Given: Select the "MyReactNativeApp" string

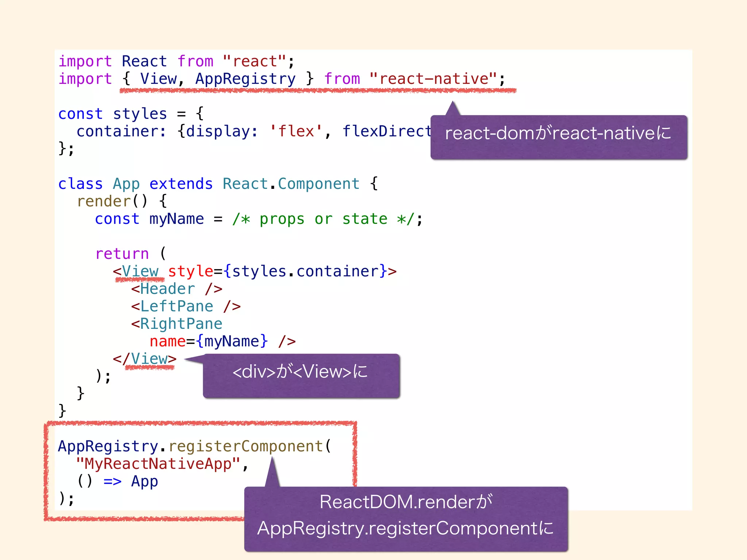Looking at the screenshot, I should point(158,464).
